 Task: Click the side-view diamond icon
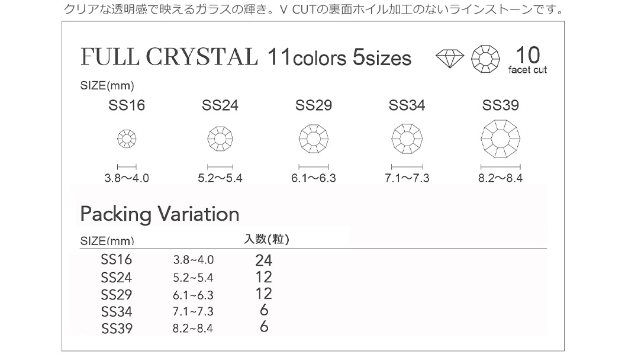(450, 59)
